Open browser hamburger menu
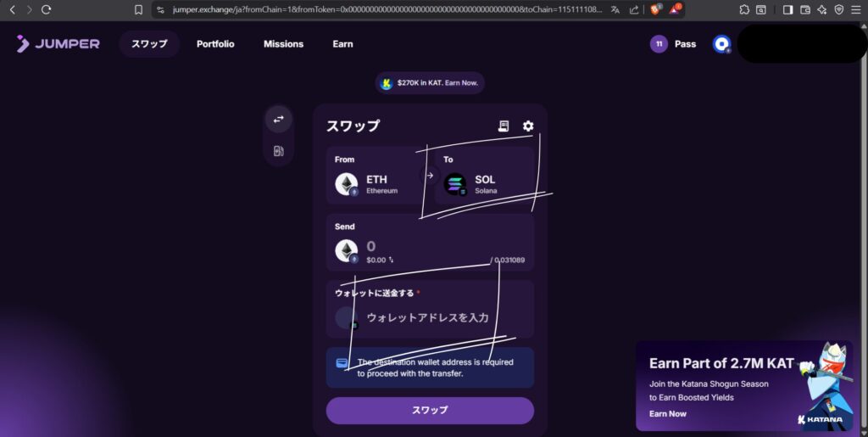The width and height of the screenshot is (868, 437). (x=856, y=9)
